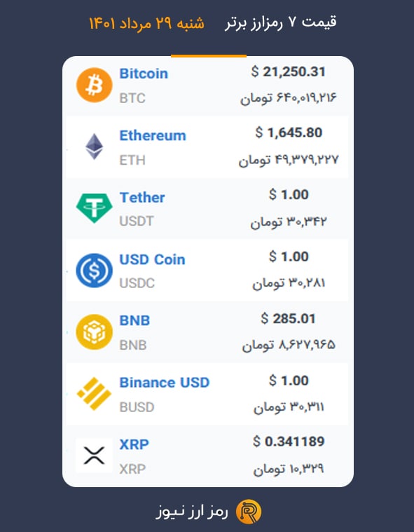
Task: Select the Bitcoin dollar price $21,250.31
Action: coord(288,72)
